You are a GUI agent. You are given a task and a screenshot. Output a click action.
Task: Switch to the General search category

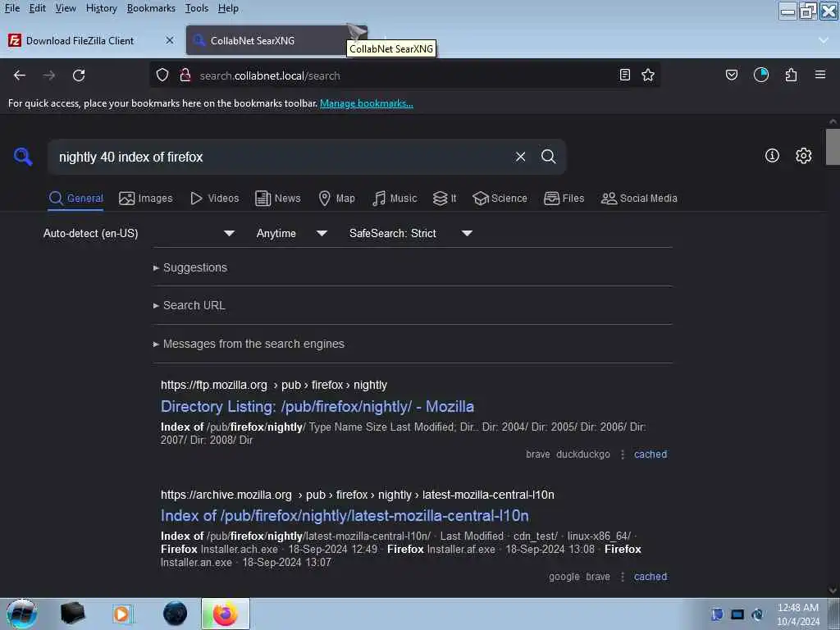76,199
